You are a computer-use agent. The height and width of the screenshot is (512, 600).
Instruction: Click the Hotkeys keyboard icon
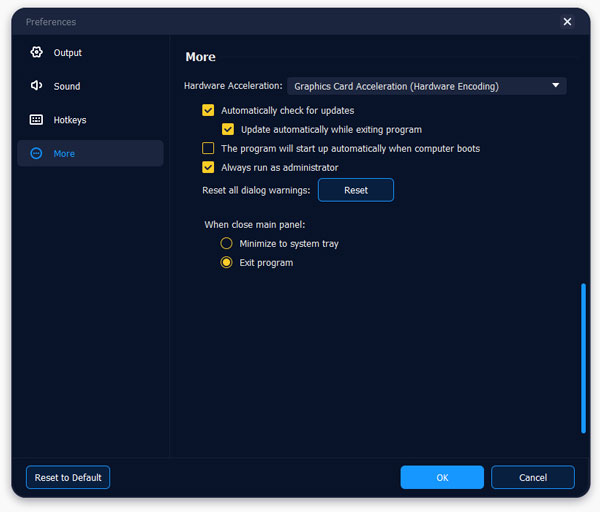click(x=37, y=120)
